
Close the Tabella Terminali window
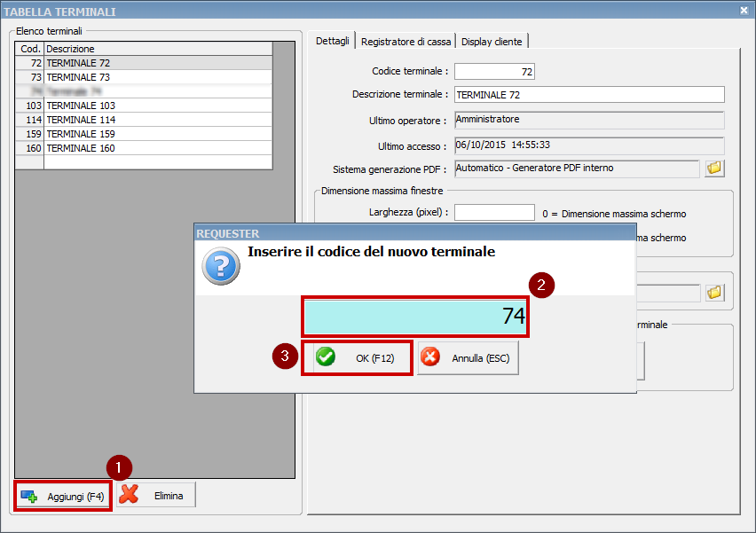(x=744, y=11)
